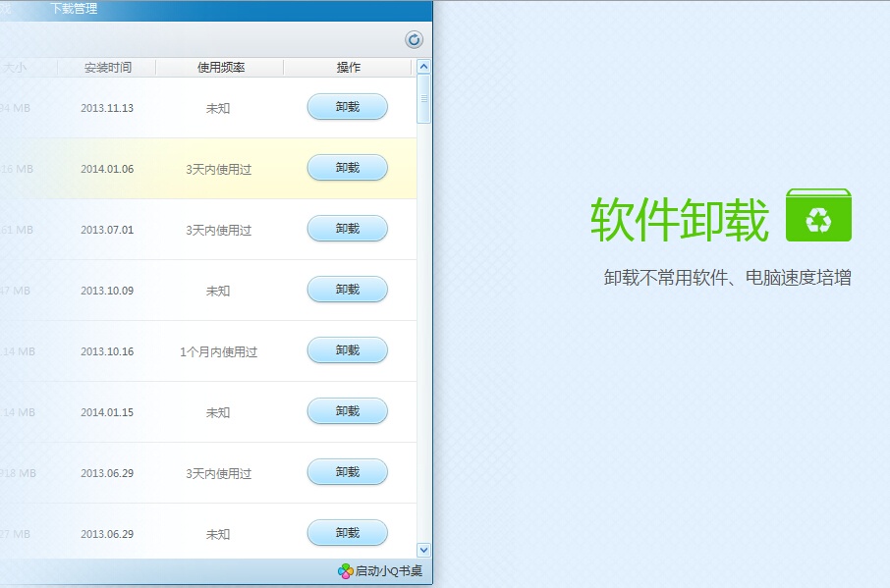This screenshot has width=890, height=588.
Task: Uninstall the program dated 2013.10.16
Action: pyautogui.click(x=347, y=350)
